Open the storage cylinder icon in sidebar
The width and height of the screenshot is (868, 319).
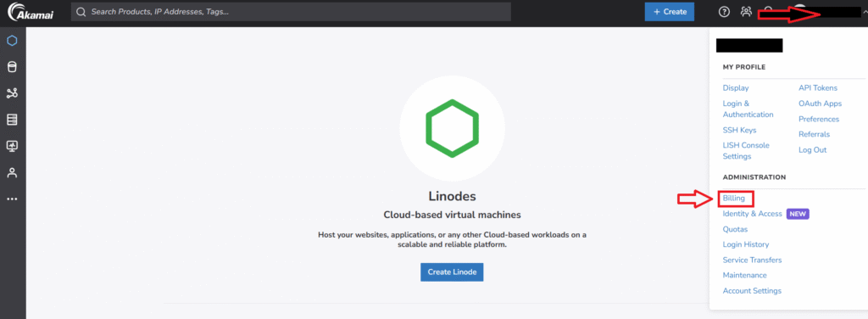pyautogui.click(x=12, y=67)
